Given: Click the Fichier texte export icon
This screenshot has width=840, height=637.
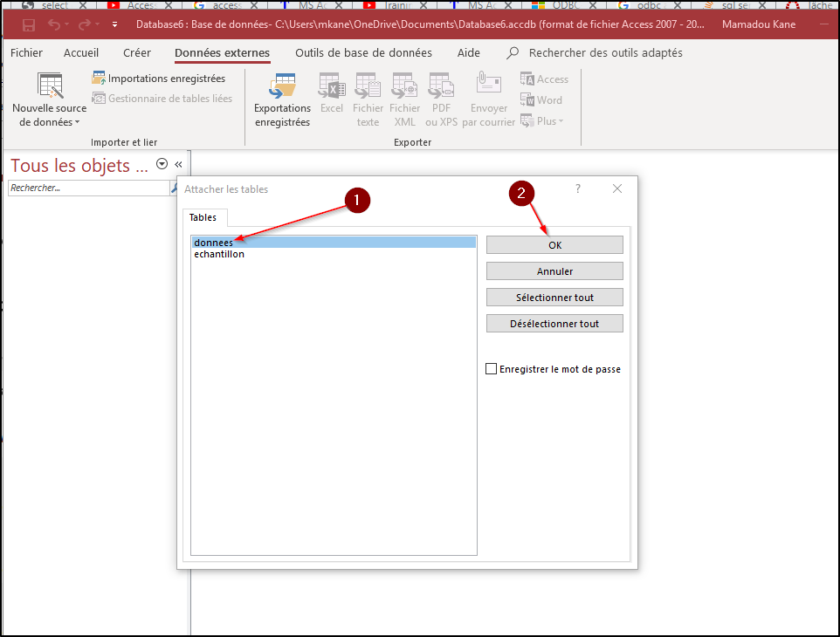Looking at the screenshot, I should (368, 100).
